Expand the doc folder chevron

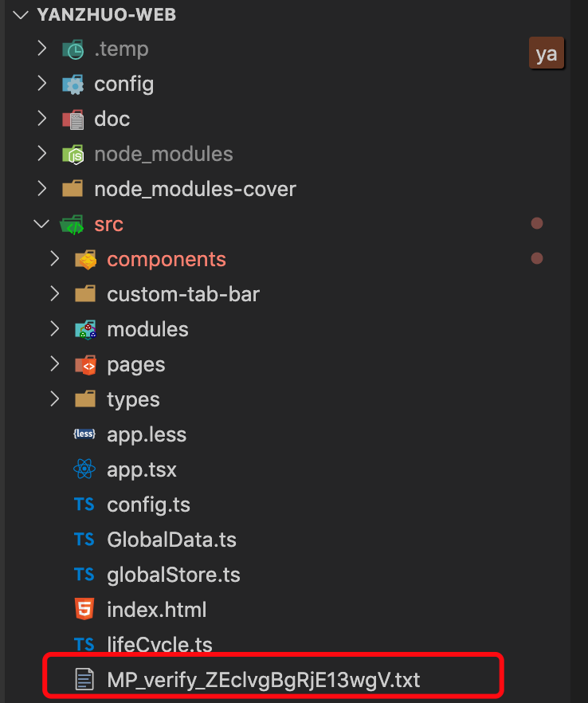(x=42, y=118)
